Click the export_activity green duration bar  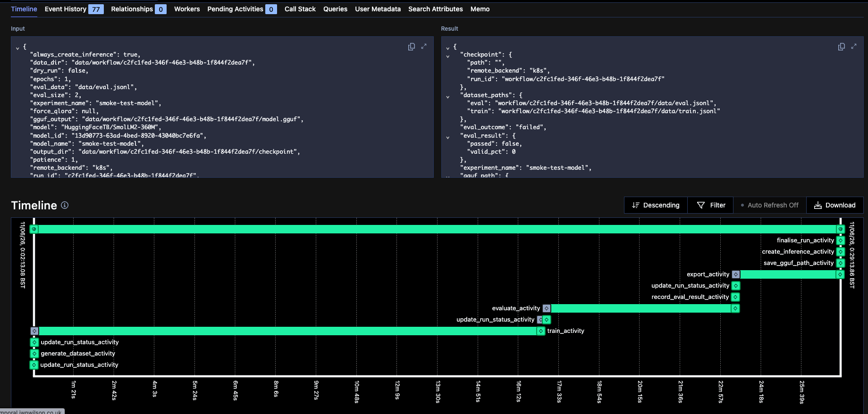(x=788, y=274)
